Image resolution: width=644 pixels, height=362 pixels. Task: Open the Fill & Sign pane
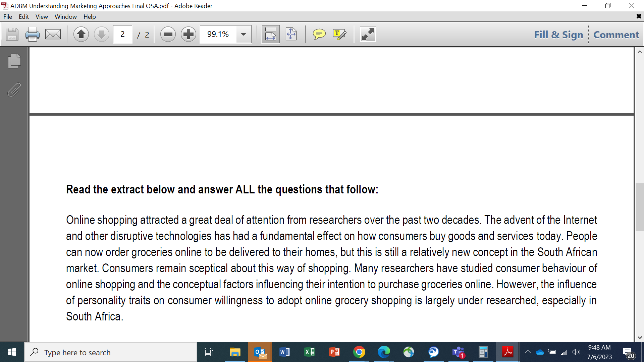pos(558,35)
